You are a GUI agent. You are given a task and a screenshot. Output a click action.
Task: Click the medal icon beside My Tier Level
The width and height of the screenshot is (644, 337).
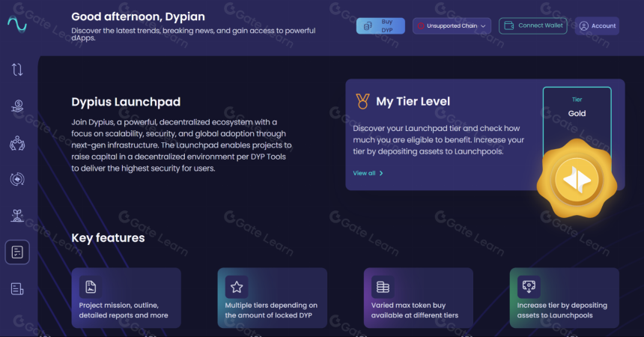362,101
